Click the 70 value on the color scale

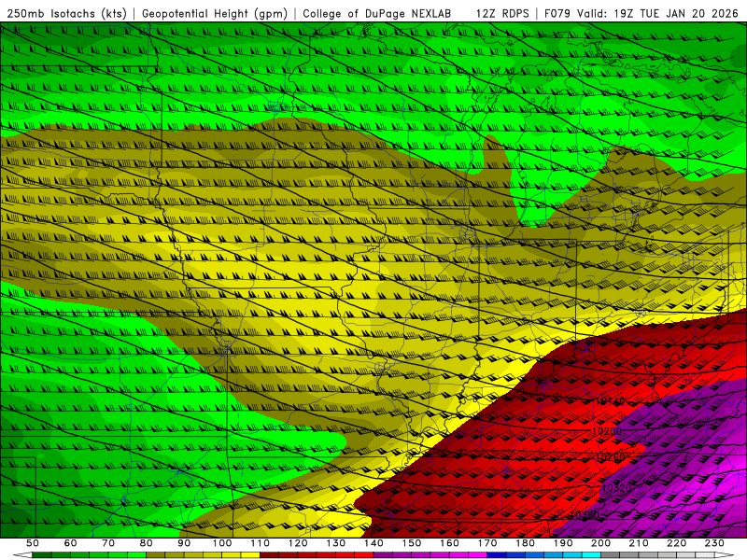click(x=108, y=543)
